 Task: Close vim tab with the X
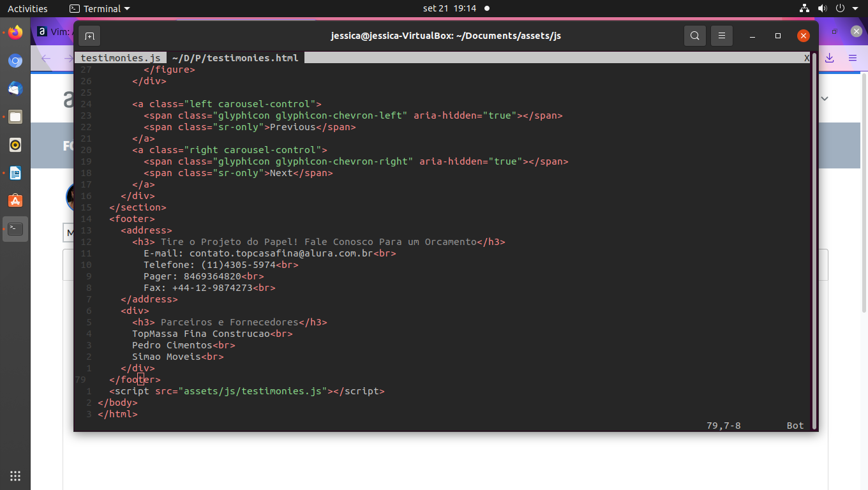tap(806, 58)
